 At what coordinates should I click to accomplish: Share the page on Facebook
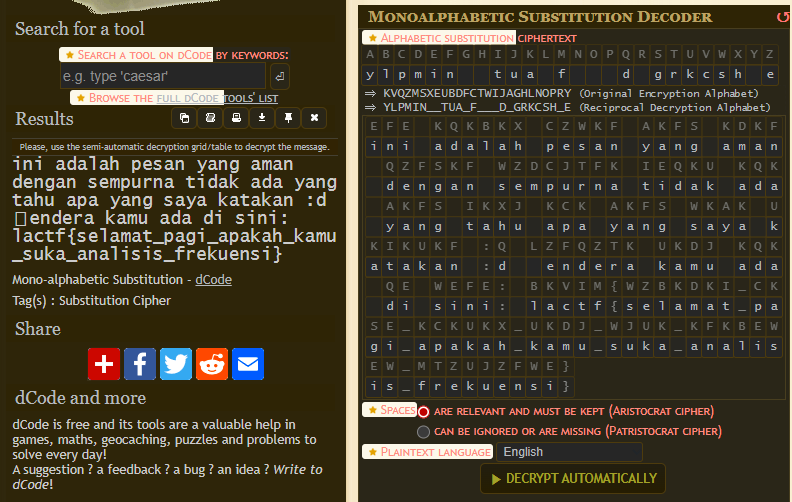(x=140, y=364)
